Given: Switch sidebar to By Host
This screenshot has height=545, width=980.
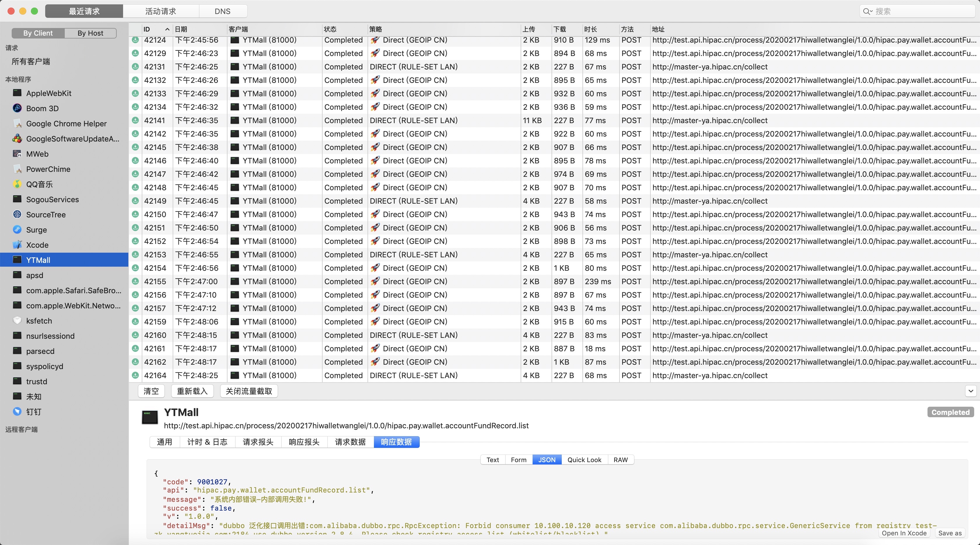Looking at the screenshot, I should 90,33.
